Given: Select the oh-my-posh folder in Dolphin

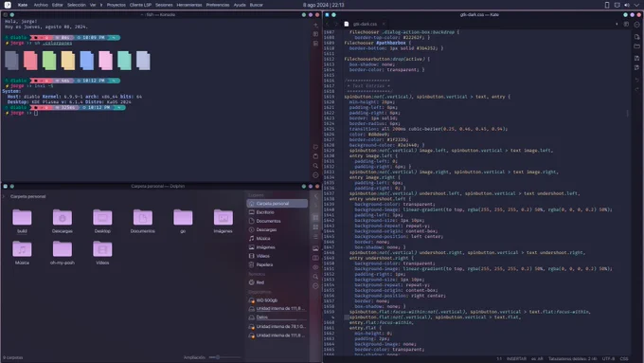Looking at the screenshot, I should [x=62, y=253].
